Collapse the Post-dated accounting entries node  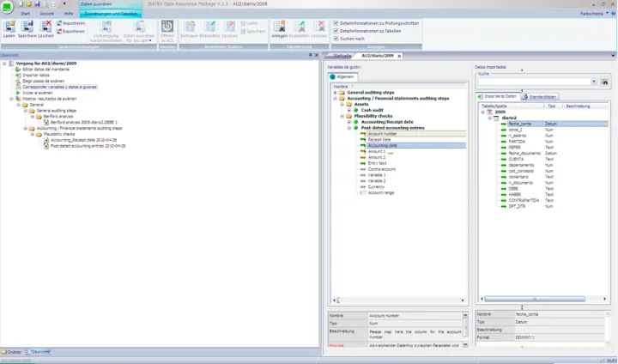348,128
